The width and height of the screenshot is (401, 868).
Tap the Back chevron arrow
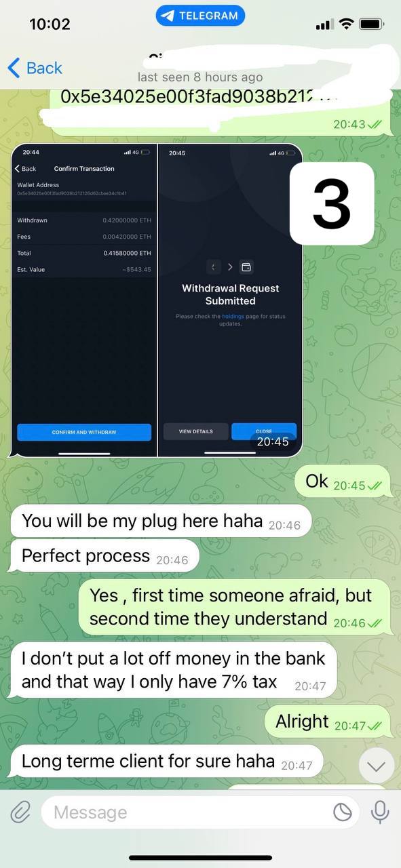[x=14, y=68]
